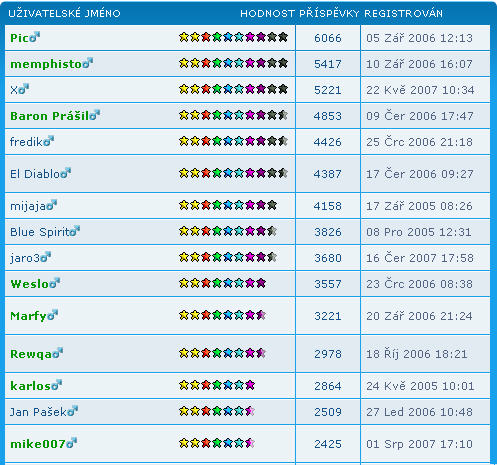Sort by PŘÍSPĚVKY column header
The width and height of the screenshot is (497, 465).
[329, 13]
